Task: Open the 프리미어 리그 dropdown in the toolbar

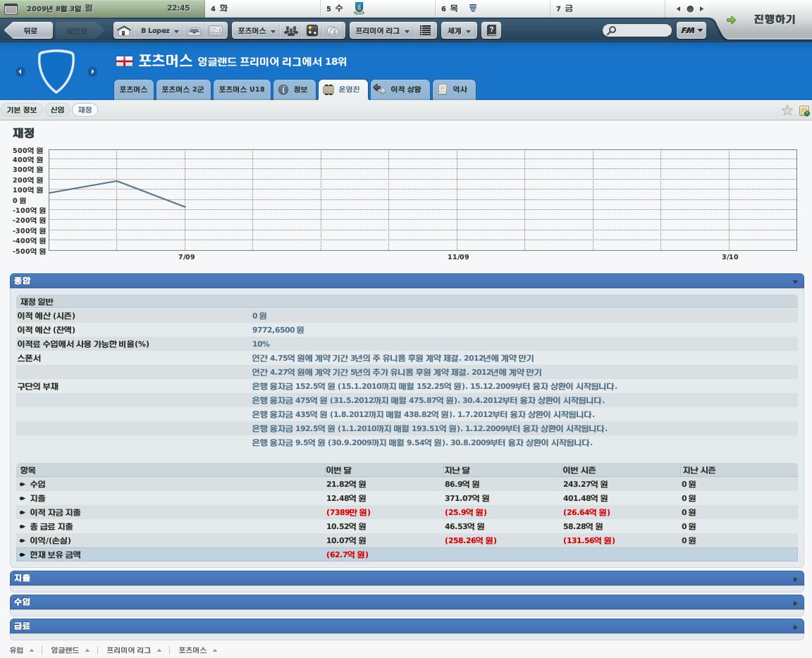Action: [x=382, y=30]
